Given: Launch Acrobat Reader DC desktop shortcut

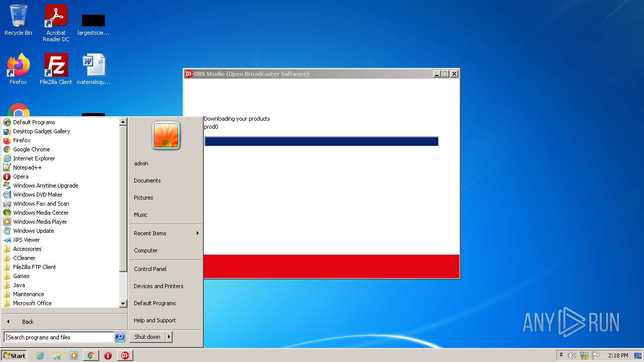Looking at the screenshot, I should (56, 23).
